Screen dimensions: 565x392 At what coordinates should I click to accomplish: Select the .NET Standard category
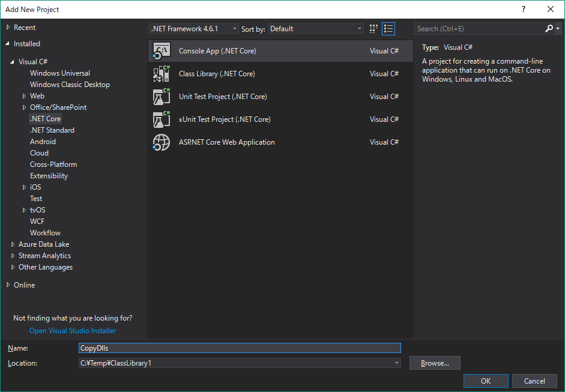pos(52,130)
